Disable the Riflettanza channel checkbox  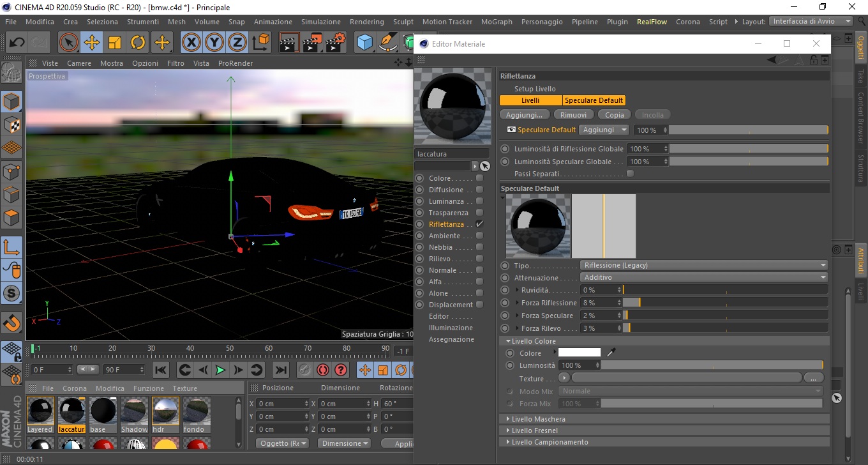pos(479,224)
